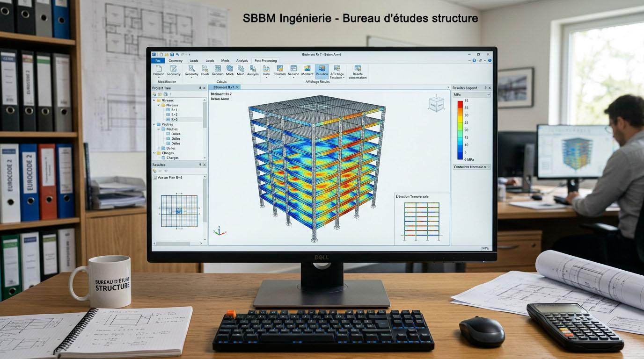This screenshot has width=644, height=359.
Task: Click the Save icon in quick access toolbar
Action: pyautogui.click(x=172, y=54)
